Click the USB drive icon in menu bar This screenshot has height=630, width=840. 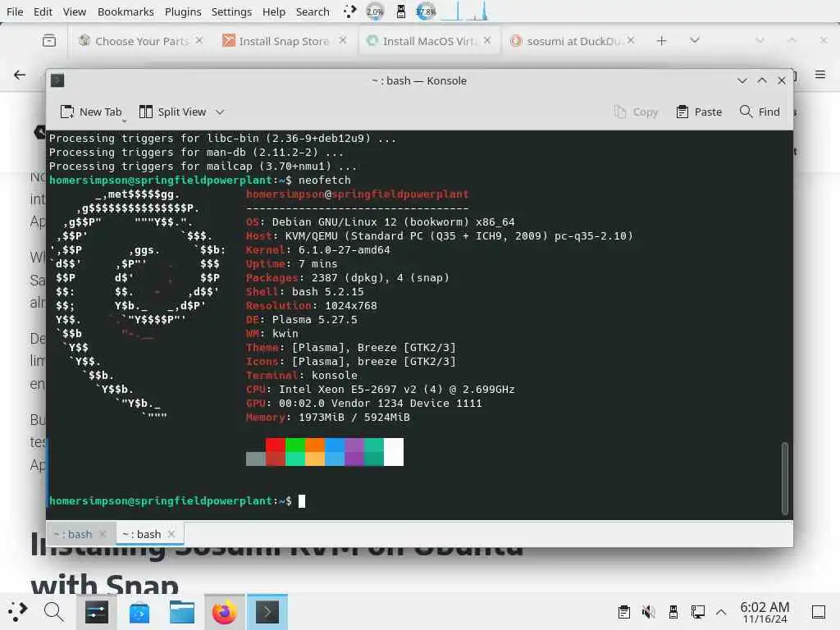click(400, 11)
